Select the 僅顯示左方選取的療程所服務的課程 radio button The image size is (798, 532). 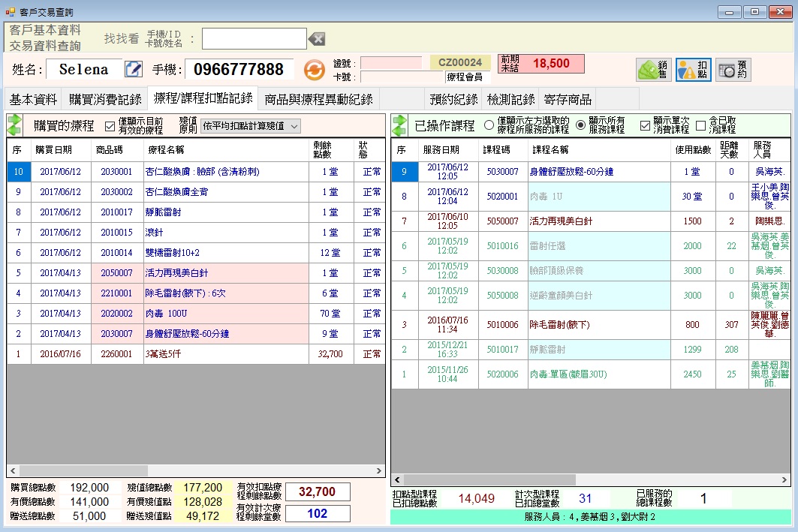tap(489, 126)
